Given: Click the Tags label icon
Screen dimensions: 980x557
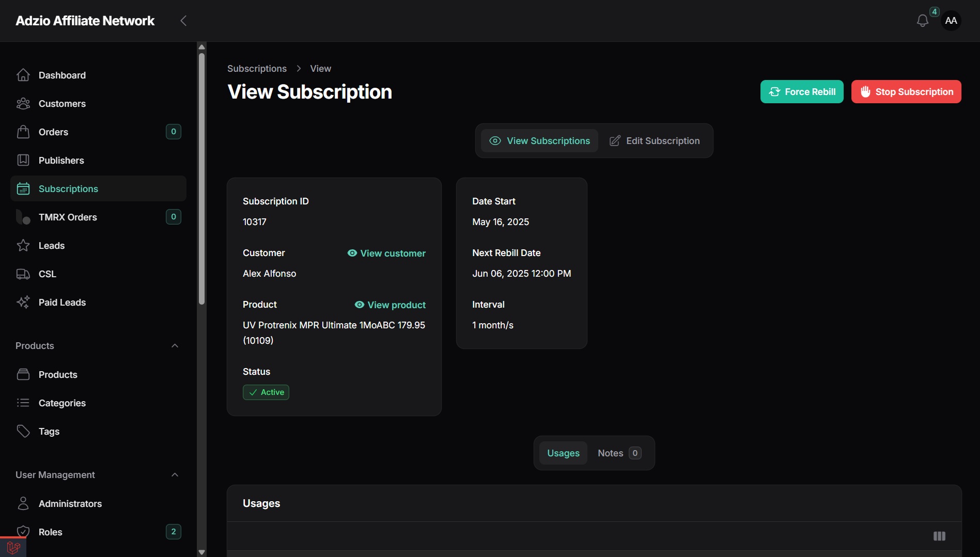Looking at the screenshot, I should [x=23, y=431].
